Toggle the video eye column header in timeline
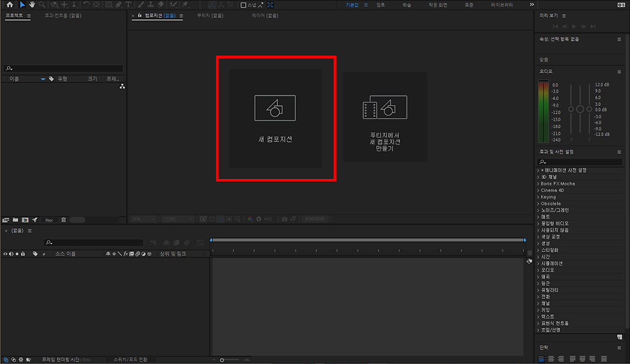This screenshot has width=630, height=364. tap(6, 254)
